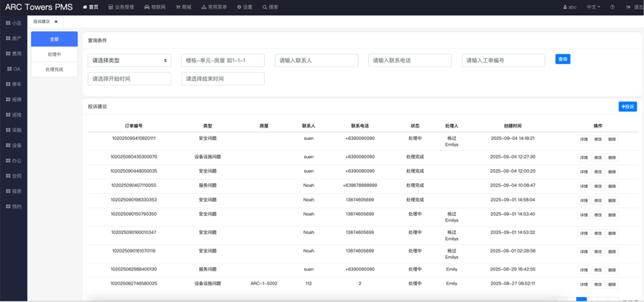Close the 投诉建议 tab

point(56,22)
